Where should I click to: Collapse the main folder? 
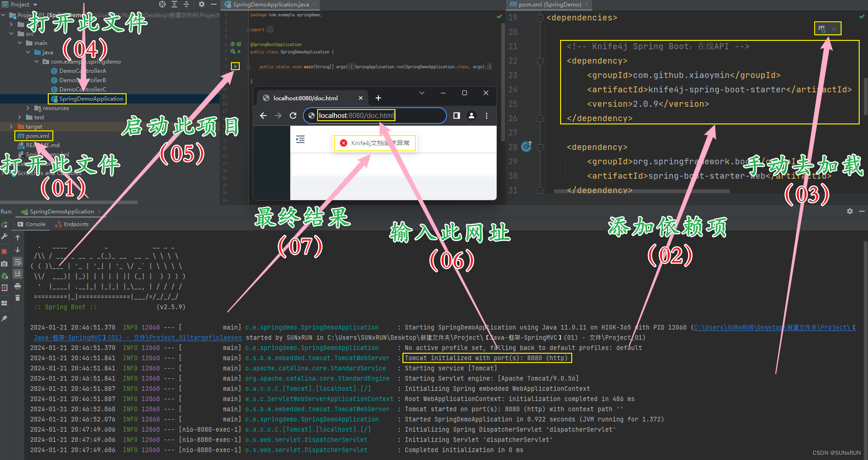pyautogui.click(x=19, y=43)
